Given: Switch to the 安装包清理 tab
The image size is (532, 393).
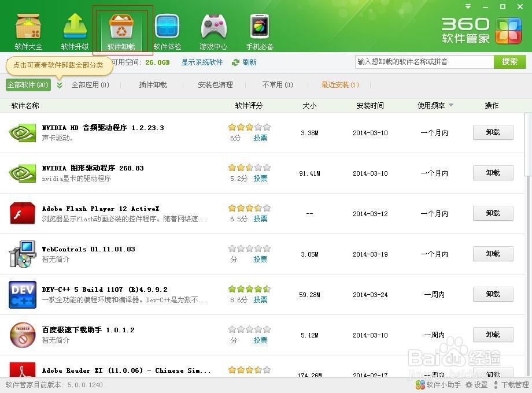Looking at the screenshot, I should point(215,85).
